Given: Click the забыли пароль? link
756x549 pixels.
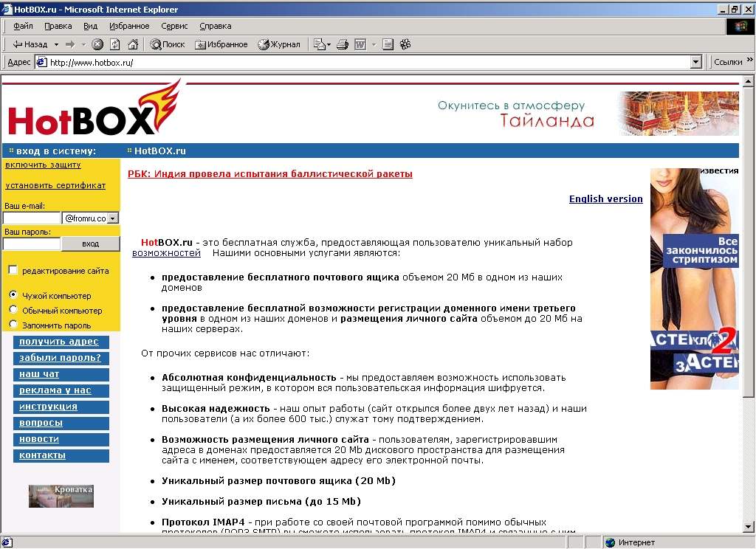Looking at the screenshot, I should coord(61,358).
